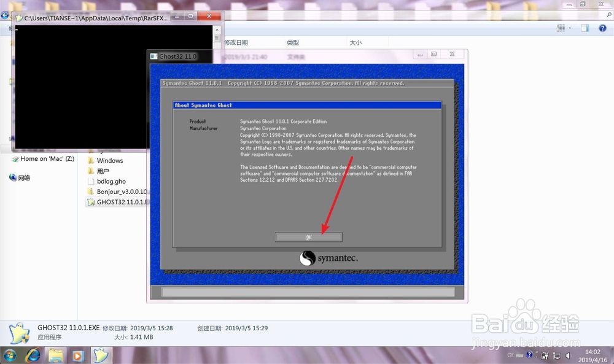Select bdlog.gho file
614x364 pixels.
(x=106, y=181)
